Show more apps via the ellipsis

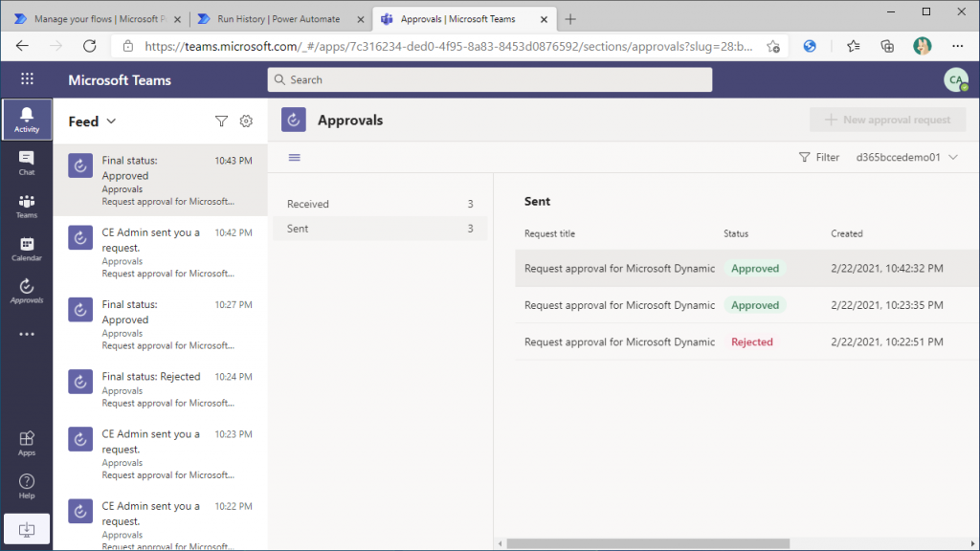26,334
